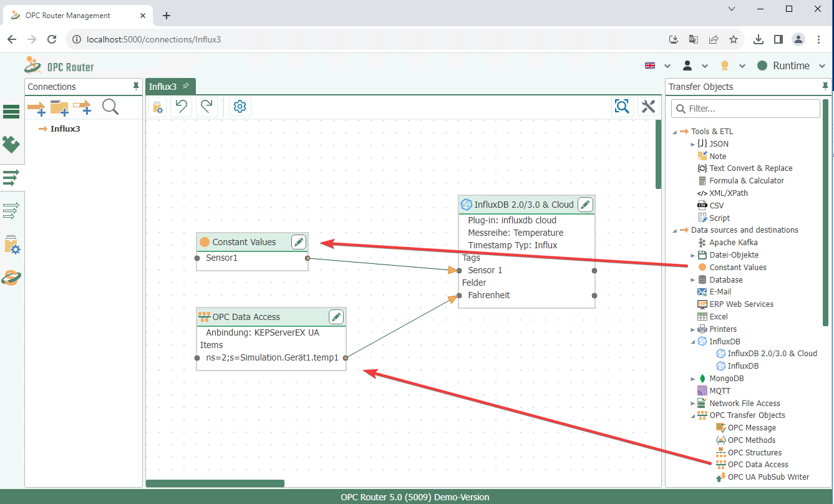Open the language selection dropdown

[x=657, y=65]
